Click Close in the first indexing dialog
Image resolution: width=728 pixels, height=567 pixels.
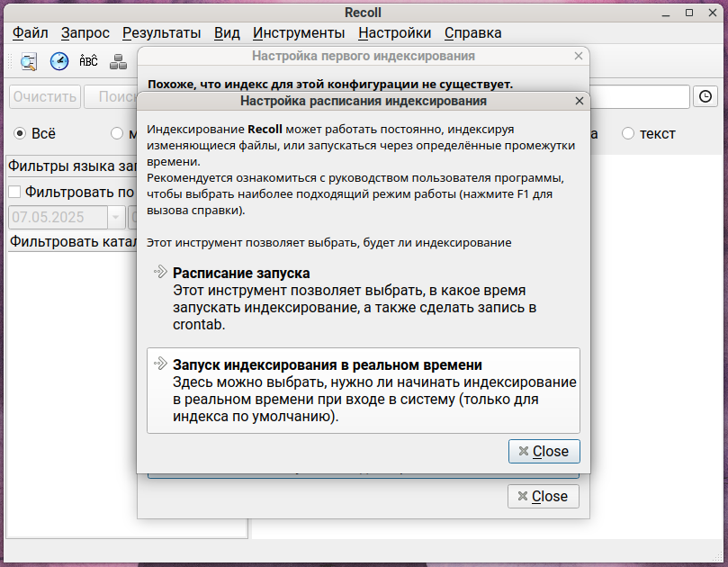[544, 496]
